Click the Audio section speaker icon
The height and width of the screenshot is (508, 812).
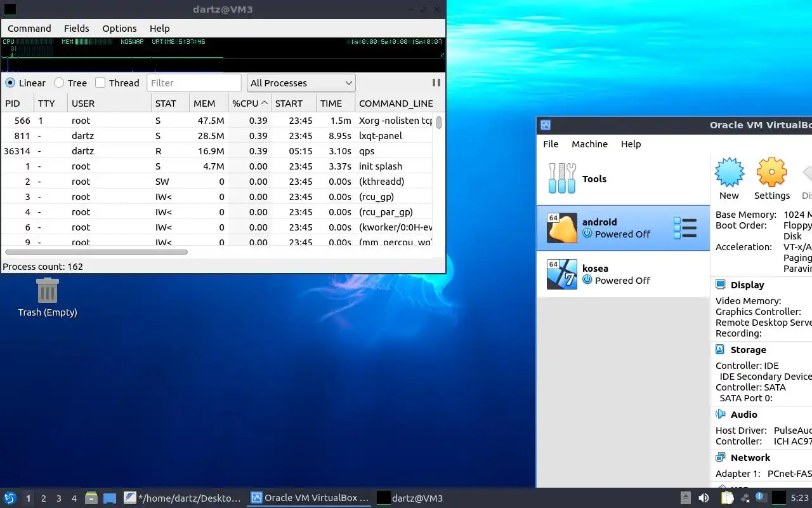click(x=720, y=414)
